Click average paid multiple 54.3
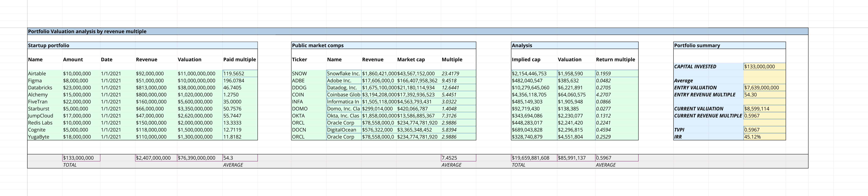The width and height of the screenshot is (868, 196). coord(240,158)
